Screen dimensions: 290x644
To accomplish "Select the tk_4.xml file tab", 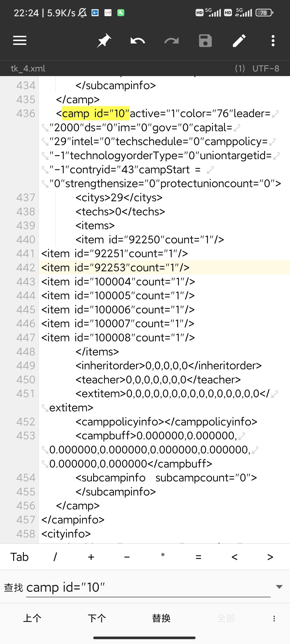I will click(28, 68).
